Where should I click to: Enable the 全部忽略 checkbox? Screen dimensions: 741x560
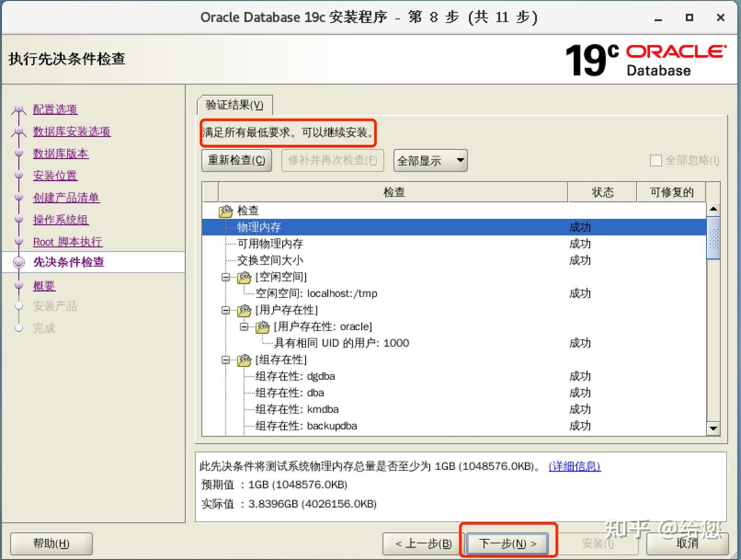(x=656, y=161)
